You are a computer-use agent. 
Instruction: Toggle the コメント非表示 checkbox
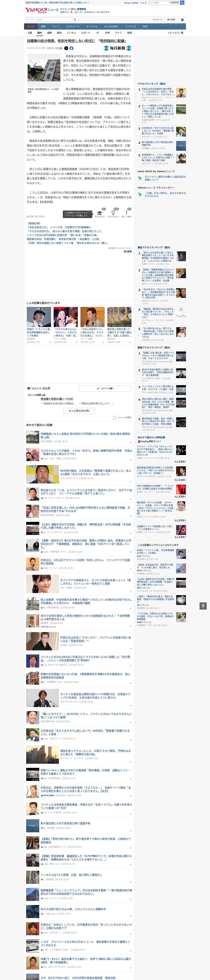[x=115, y=417]
